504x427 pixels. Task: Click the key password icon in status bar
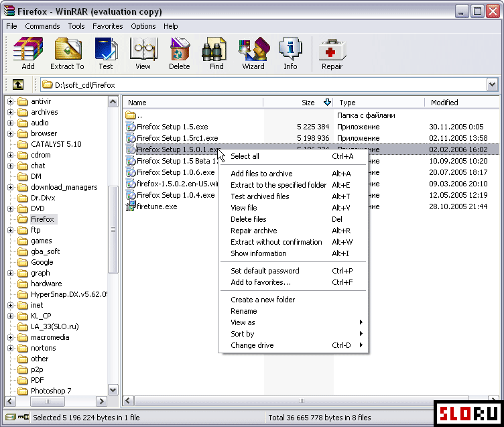(23, 418)
